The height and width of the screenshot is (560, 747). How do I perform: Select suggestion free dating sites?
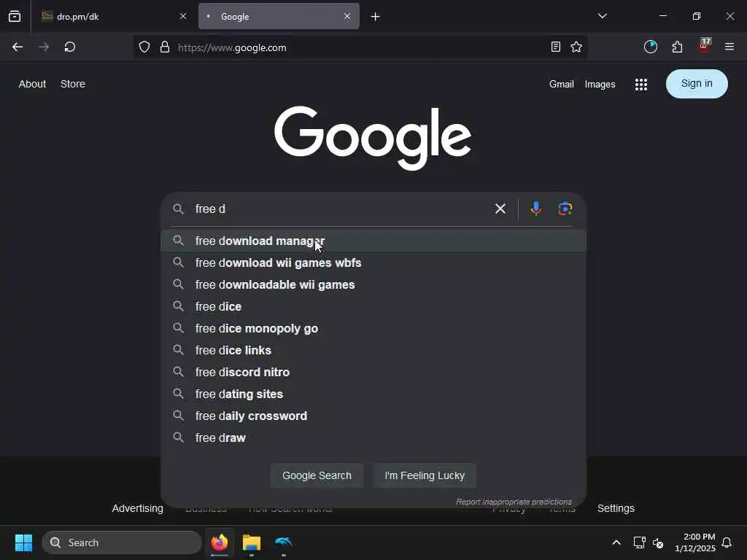click(x=373, y=394)
